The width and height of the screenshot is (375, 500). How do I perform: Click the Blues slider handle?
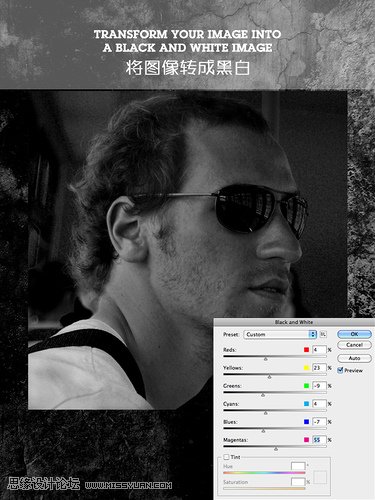point(263,431)
